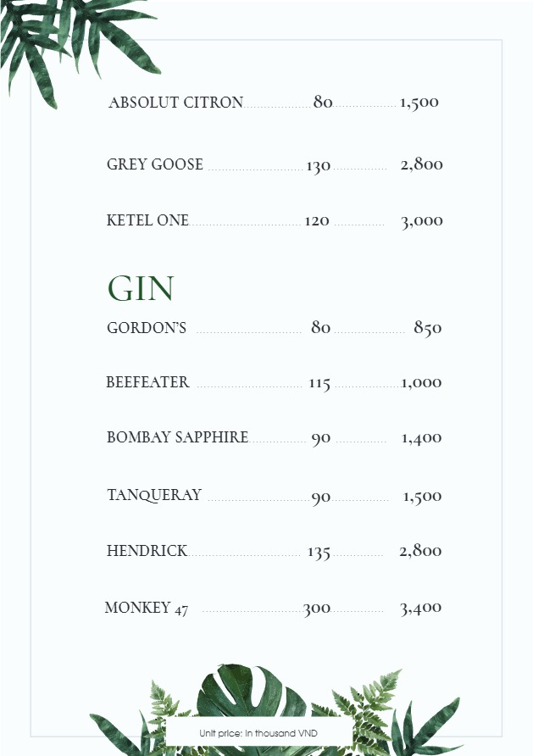Select the MONKEY 47 menu item

click(x=147, y=608)
